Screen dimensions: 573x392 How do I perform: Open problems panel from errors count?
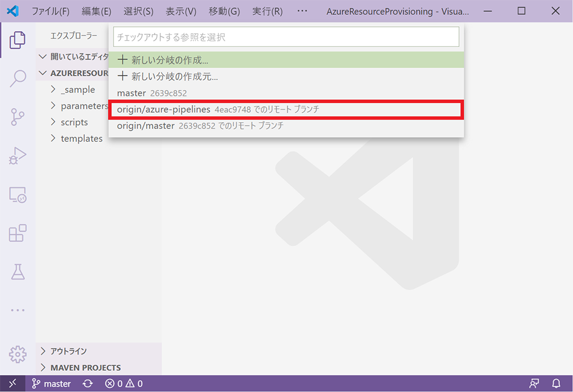coord(113,383)
